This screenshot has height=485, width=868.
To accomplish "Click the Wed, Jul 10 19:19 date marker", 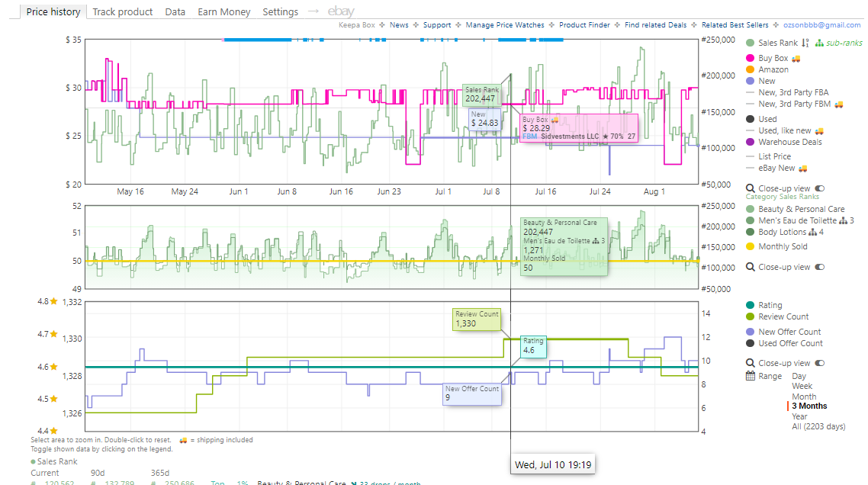I will click(552, 464).
